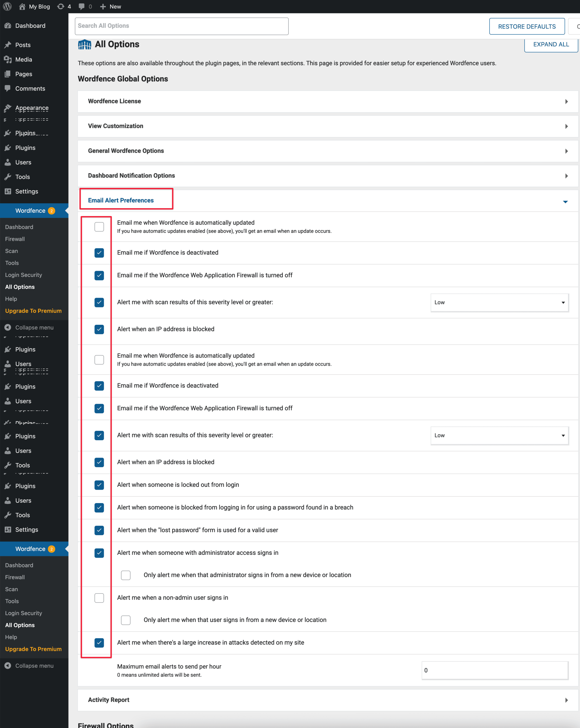The image size is (580, 728).
Task: Click the RESTORE DEFAULTS button
Action: [x=527, y=26]
